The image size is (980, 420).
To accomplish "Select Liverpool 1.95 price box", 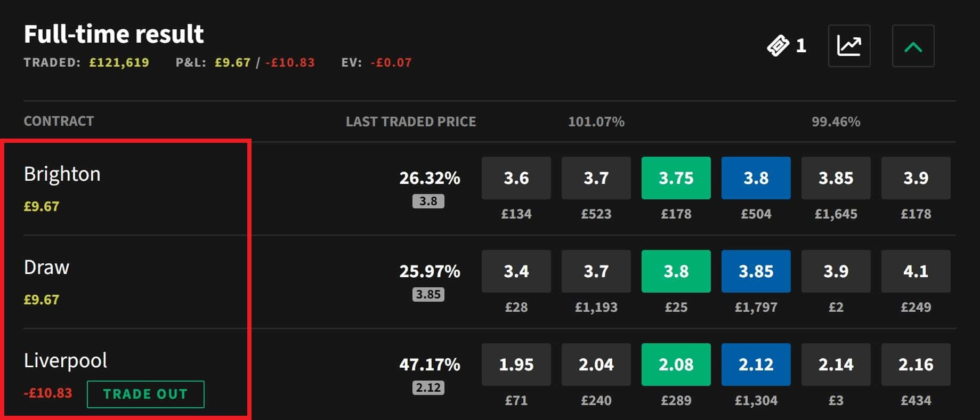I will coord(516,365).
